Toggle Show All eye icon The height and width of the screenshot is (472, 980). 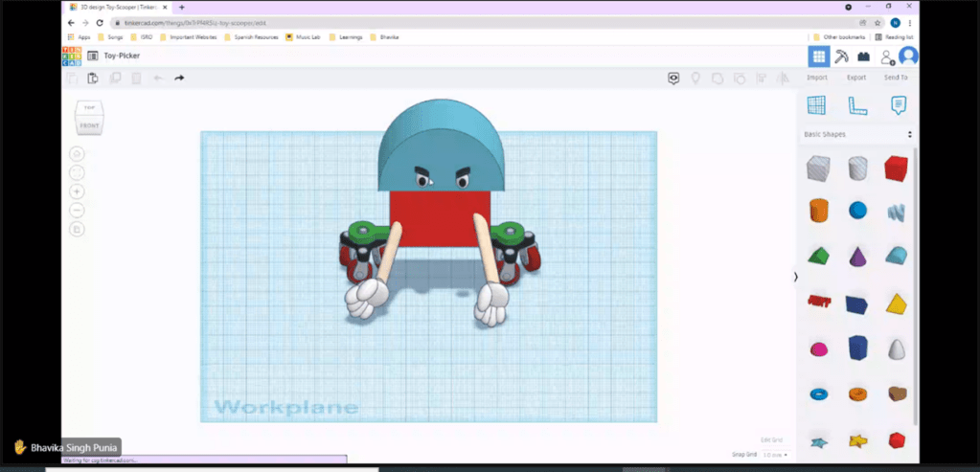tap(673, 79)
